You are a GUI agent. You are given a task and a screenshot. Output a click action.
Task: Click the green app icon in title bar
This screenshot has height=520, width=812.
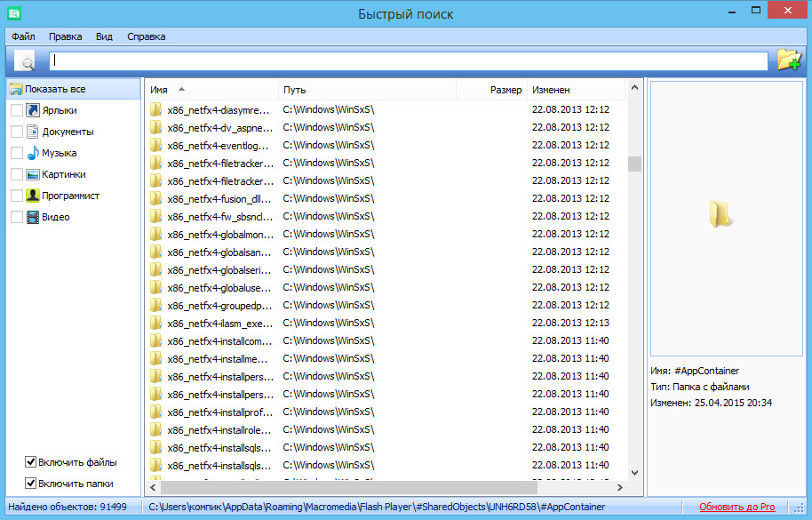(14, 13)
